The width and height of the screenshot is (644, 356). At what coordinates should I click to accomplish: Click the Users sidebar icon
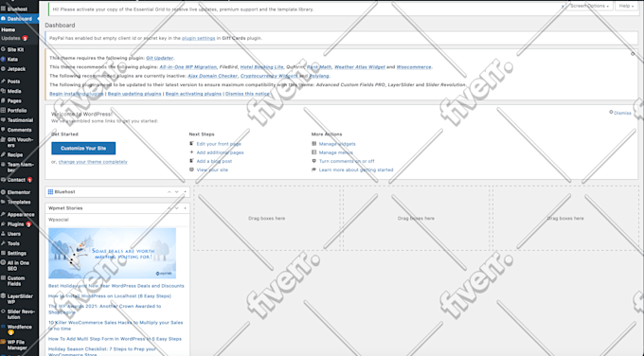[3, 234]
